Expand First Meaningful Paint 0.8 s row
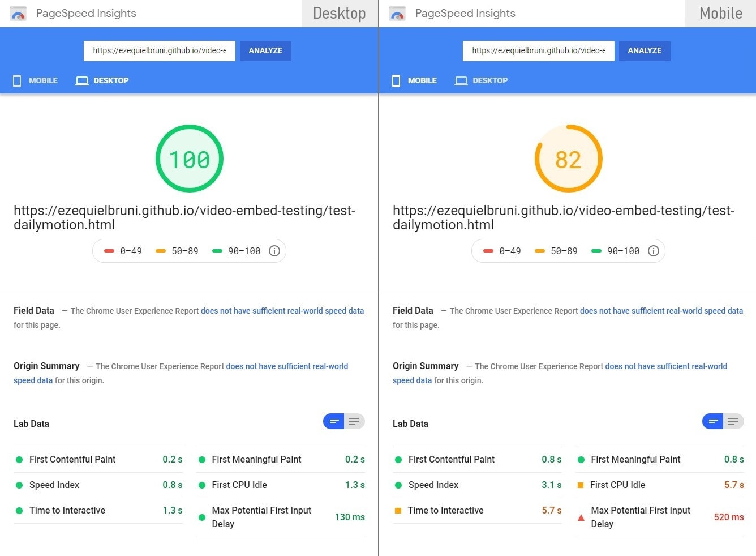This screenshot has width=756, height=556. point(660,460)
